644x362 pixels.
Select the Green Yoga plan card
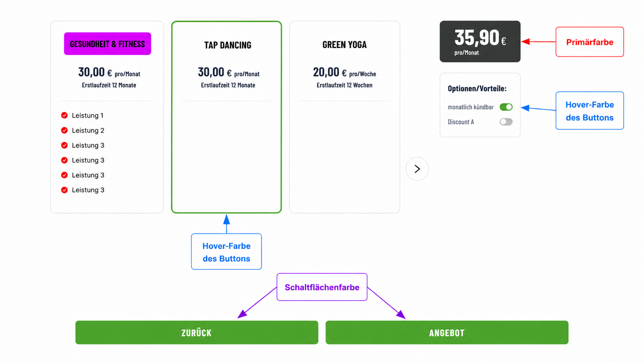[x=345, y=117]
